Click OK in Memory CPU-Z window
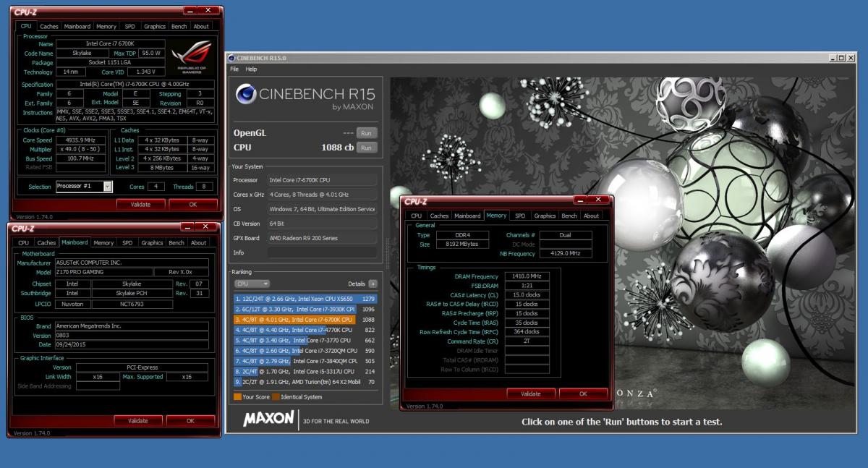Viewport: 868px width, 468px height. 583,394
